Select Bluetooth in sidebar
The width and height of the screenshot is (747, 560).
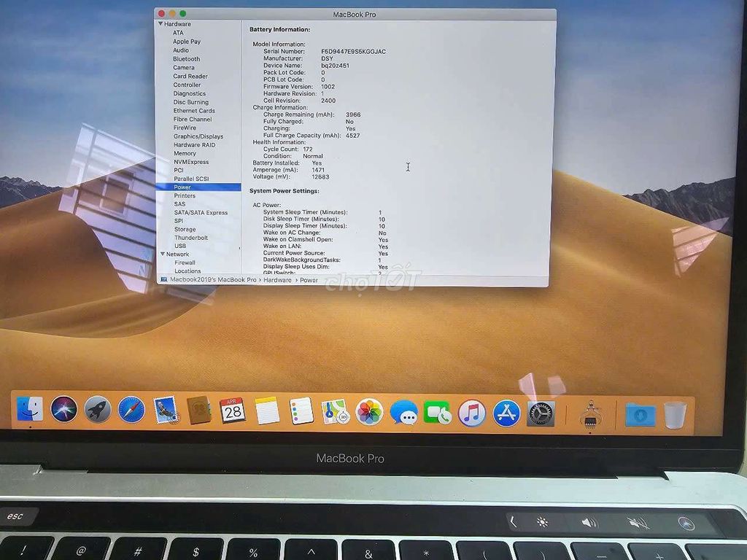click(186, 58)
